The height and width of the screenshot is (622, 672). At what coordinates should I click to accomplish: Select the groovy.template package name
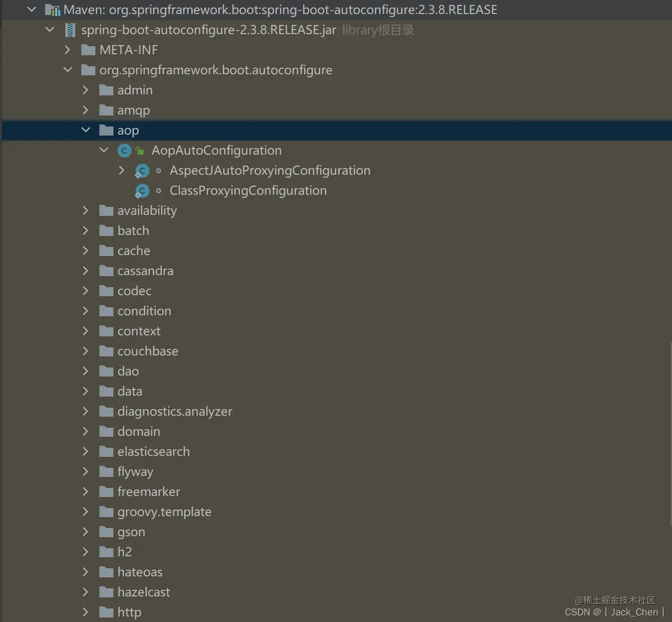click(164, 512)
